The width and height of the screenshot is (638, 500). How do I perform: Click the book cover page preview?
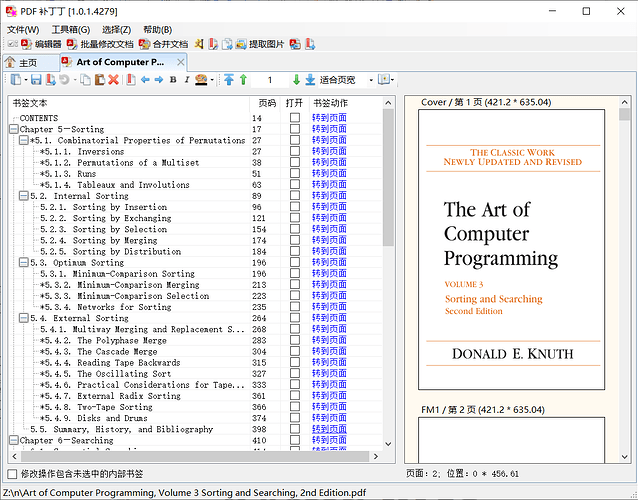click(x=511, y=249)
